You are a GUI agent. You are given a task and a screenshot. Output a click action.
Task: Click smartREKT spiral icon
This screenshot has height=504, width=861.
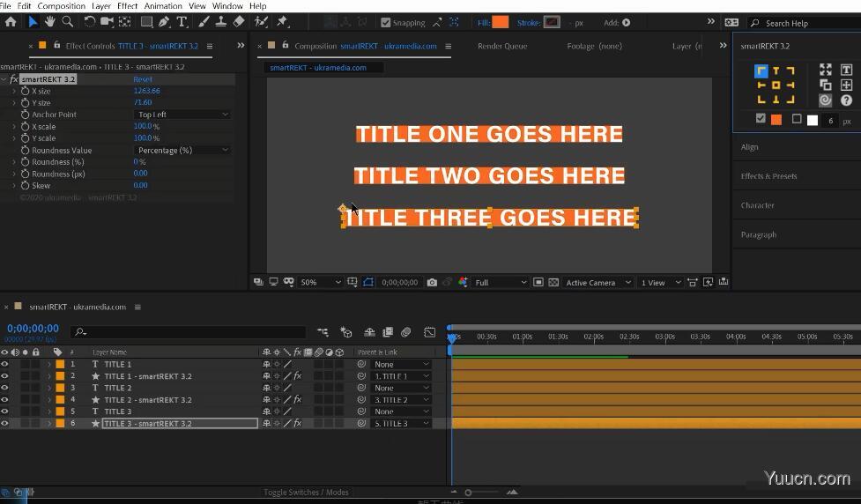point(825,100)
